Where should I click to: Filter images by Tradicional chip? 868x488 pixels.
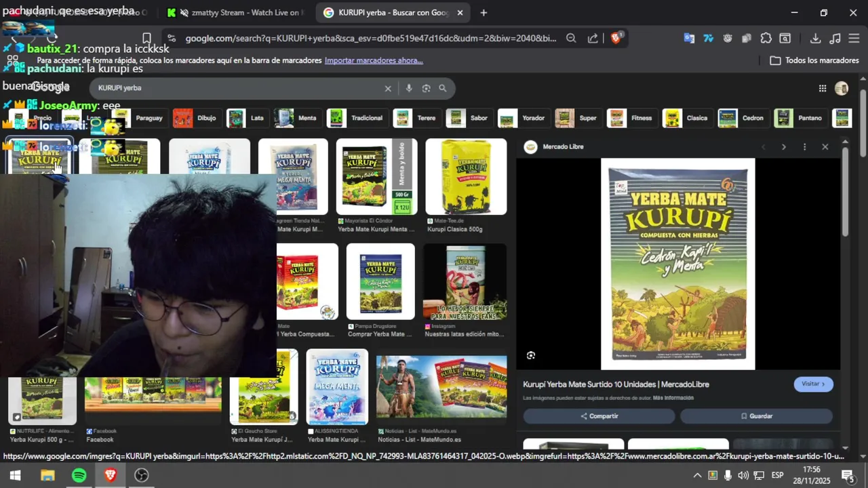coord(357,118)
